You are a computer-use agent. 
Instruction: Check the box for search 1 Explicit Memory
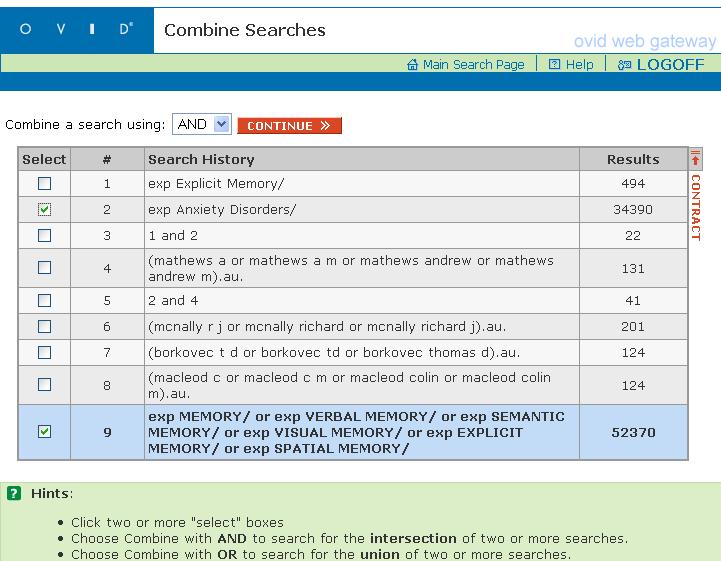[44, 183]
